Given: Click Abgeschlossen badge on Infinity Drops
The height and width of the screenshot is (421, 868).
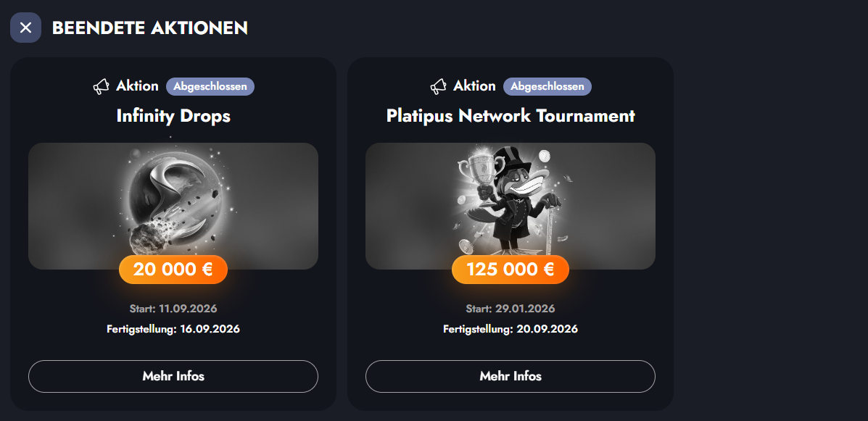Looking at the screenshot, I should pos(210,86).
